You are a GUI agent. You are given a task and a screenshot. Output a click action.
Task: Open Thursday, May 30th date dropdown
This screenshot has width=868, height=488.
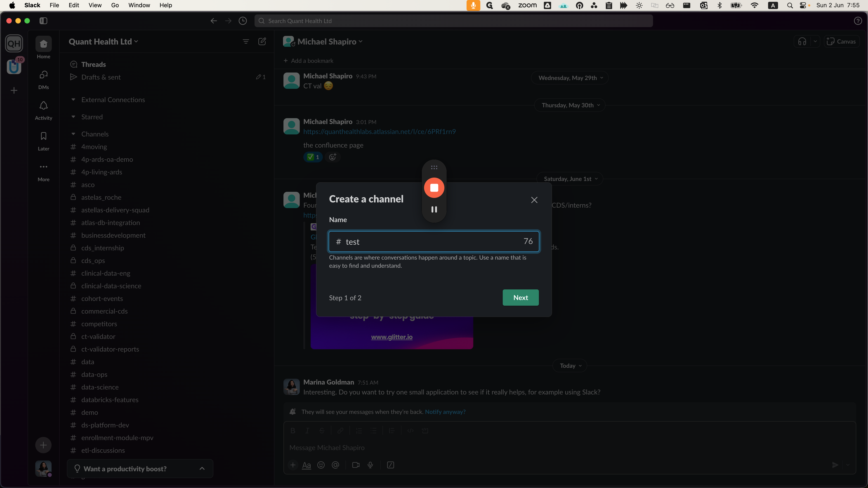pyautogui.click(x=570, y=105)
